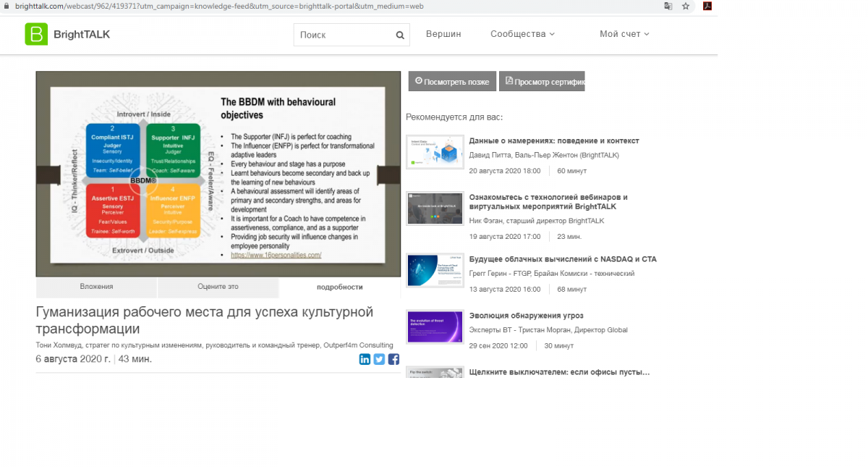
Task: Select the Оцените это tab
Action: (x=218, y=287)
